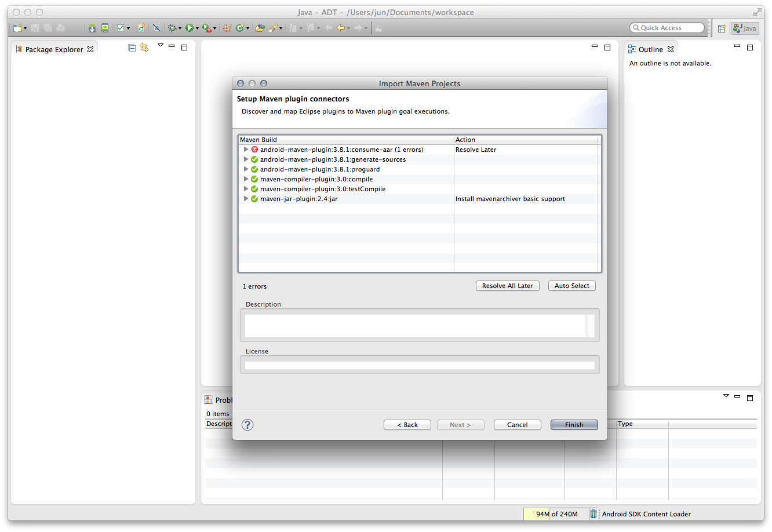
Task: Click the Save icon in the toolbar
Action: click(x=35, y=28)
